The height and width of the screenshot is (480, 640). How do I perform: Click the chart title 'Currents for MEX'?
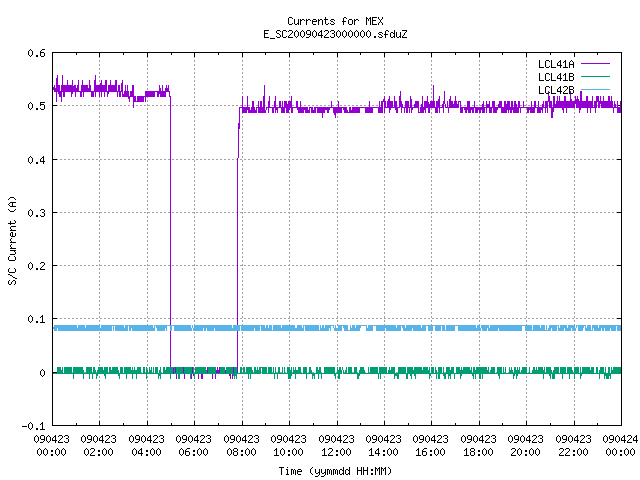pos(335,21)
